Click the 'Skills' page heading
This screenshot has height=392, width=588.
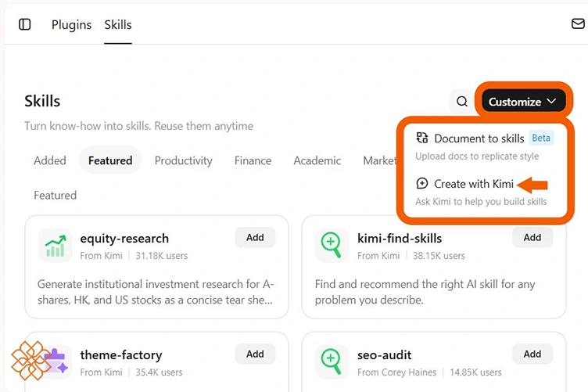click(42, 101)
